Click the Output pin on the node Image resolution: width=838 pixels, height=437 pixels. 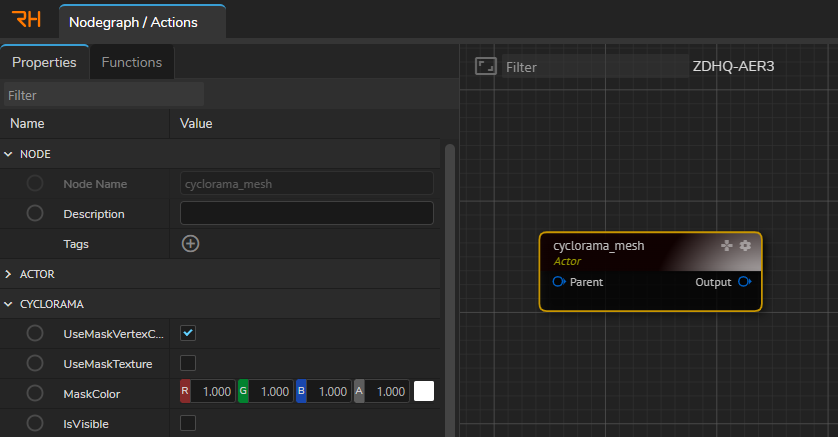pyautogui.click(x=744, y=282)
